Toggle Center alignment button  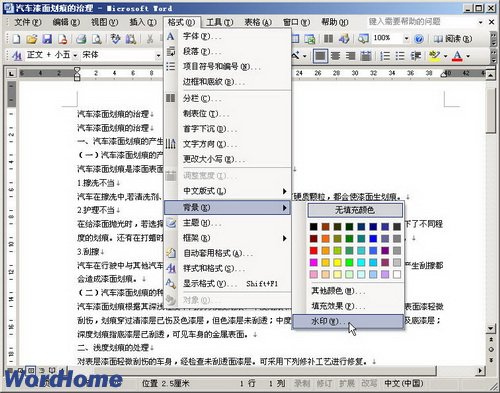tap(335, 56)
